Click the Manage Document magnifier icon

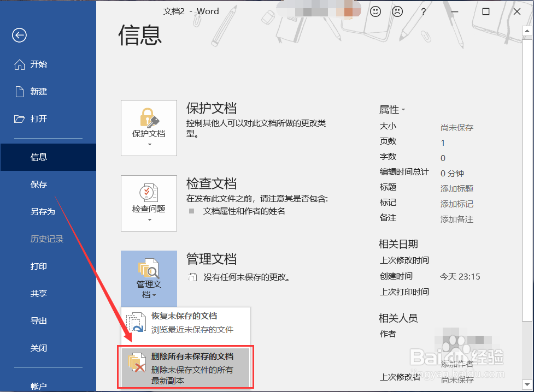149,269
